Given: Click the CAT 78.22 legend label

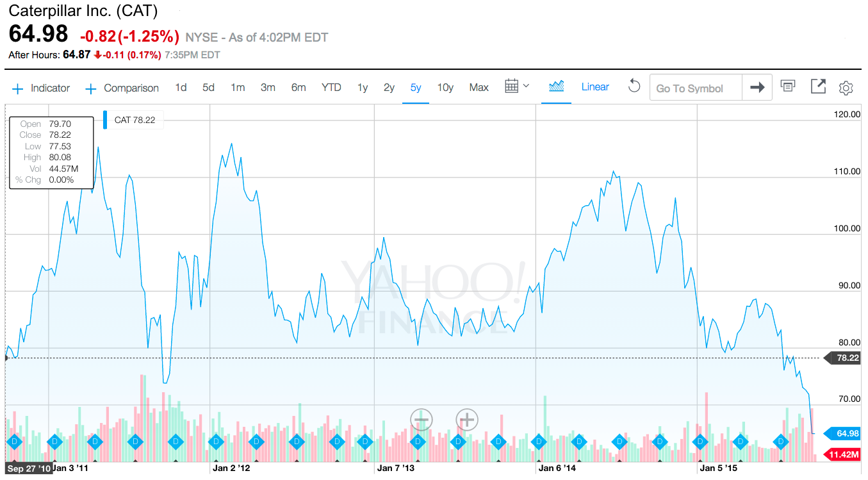Looking at the screenshot, I should click(x=135, y=120).
